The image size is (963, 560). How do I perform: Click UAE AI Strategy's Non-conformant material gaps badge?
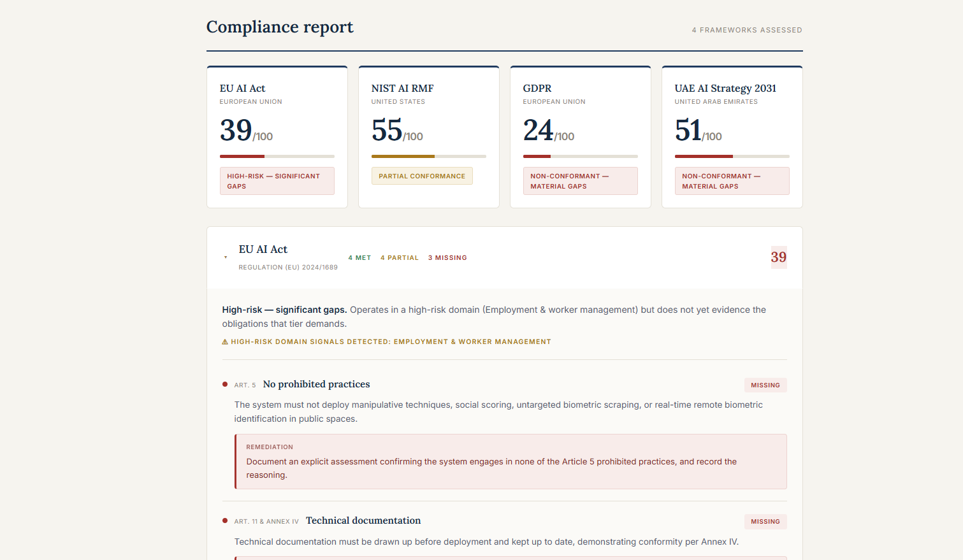tap(732, 181)
